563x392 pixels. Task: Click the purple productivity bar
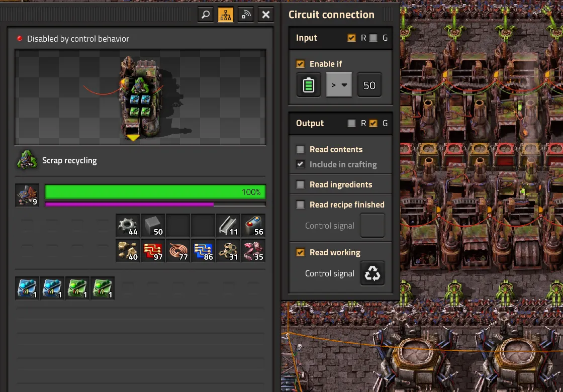click(x=155, y=204)
